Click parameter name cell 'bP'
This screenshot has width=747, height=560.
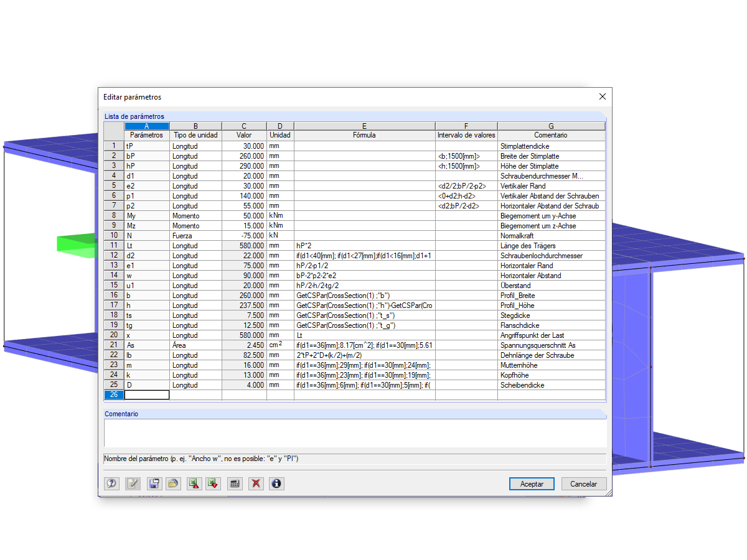(147, 156)
